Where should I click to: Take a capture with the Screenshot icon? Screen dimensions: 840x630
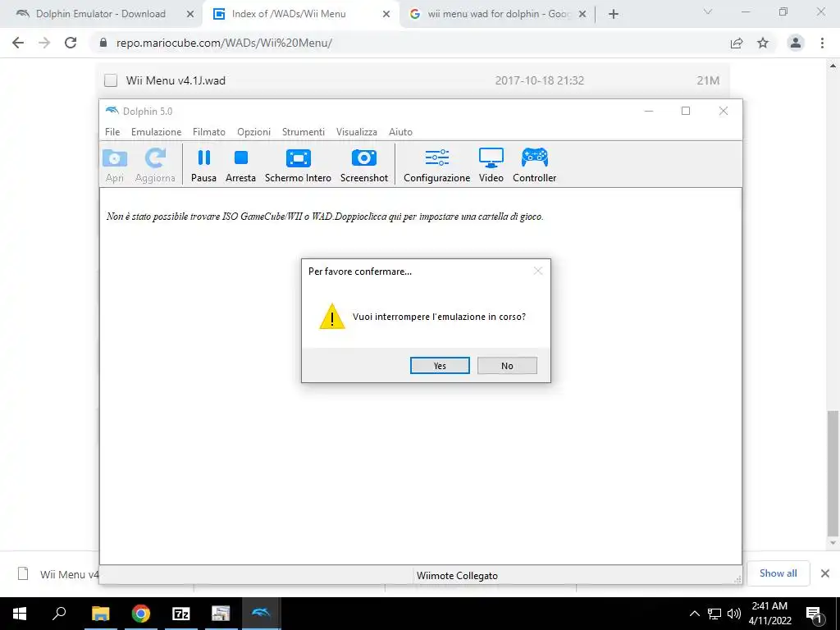[363, 166]
